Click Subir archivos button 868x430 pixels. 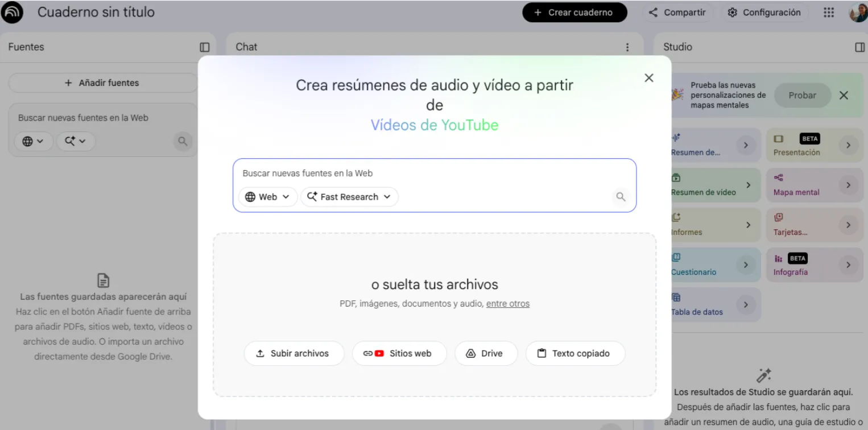pyautogui.click(x=294, y=353)
